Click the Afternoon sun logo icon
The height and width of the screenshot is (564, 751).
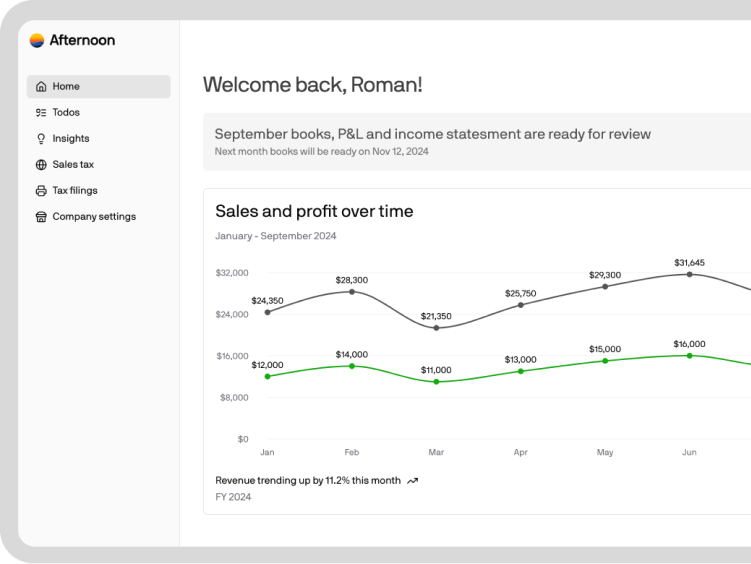(x=37, y=40)
